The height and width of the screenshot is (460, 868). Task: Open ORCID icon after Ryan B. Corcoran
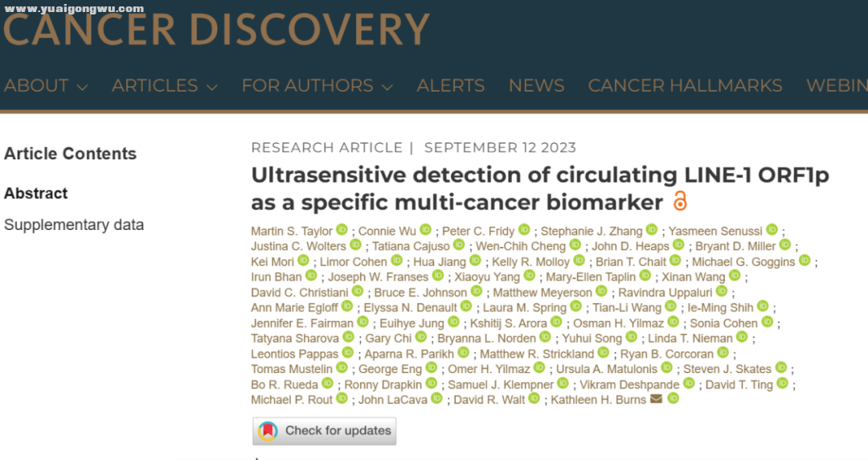[723, 352]
